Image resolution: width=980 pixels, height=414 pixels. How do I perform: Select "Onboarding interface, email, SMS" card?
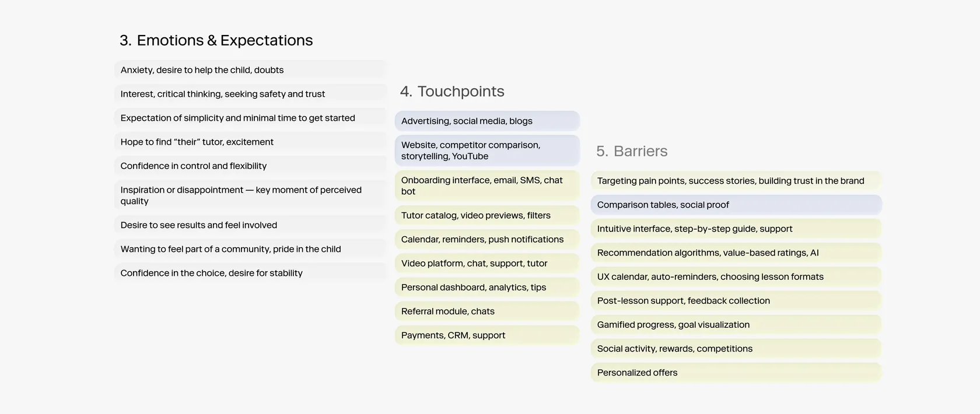point(487,185)
